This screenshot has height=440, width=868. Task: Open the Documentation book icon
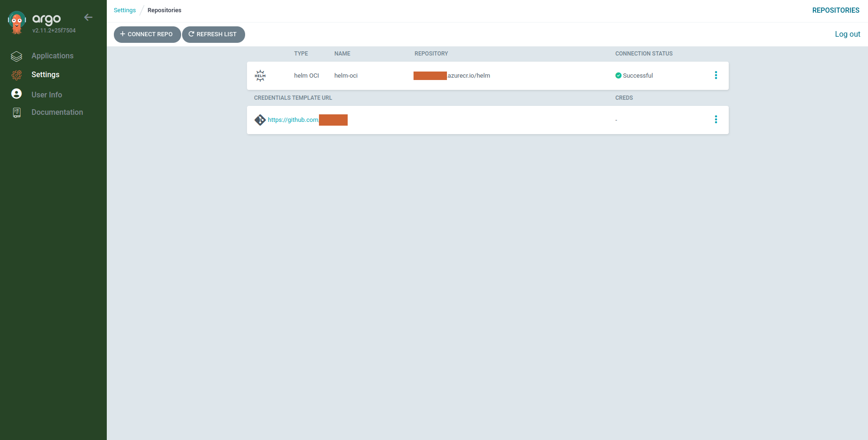pyautogui.click(x=16, y=112)
